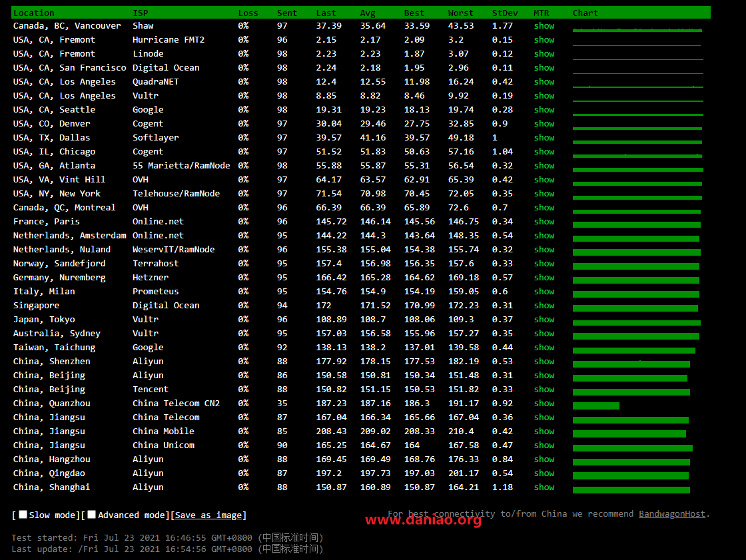The width and height of the screenshot is (746, 560).
Task: Show MTR for Japan, Tokyo Vultr
Action: coord(544,320)
